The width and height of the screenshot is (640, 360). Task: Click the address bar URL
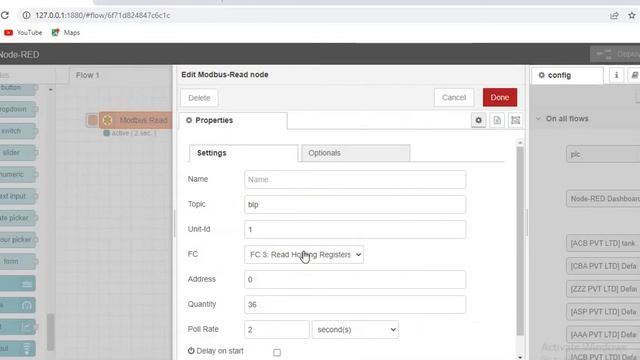(x=102, y=16)
